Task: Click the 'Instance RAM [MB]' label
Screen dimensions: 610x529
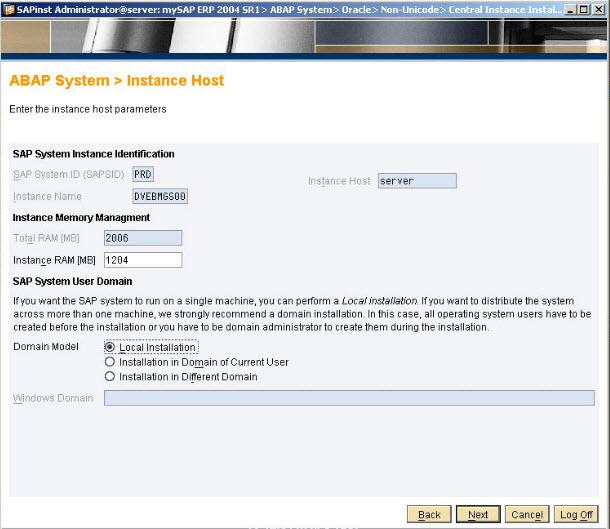Action: pos(54,260)
